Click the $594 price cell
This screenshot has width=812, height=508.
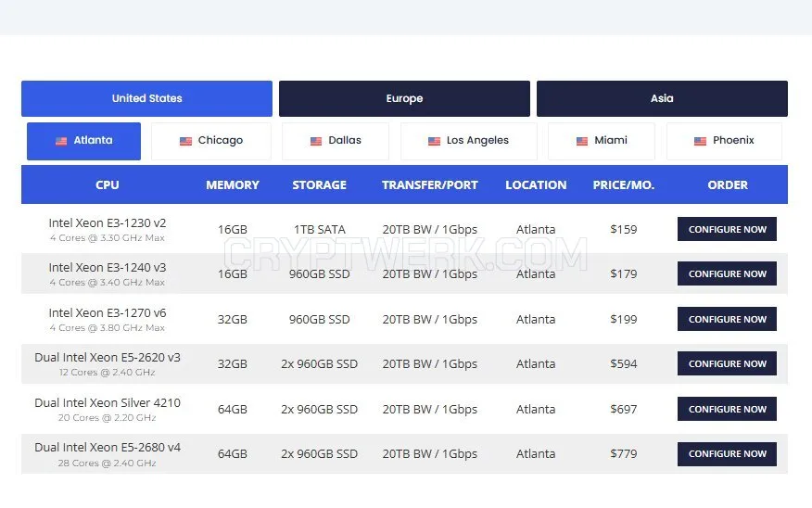[x=624, y=364]
